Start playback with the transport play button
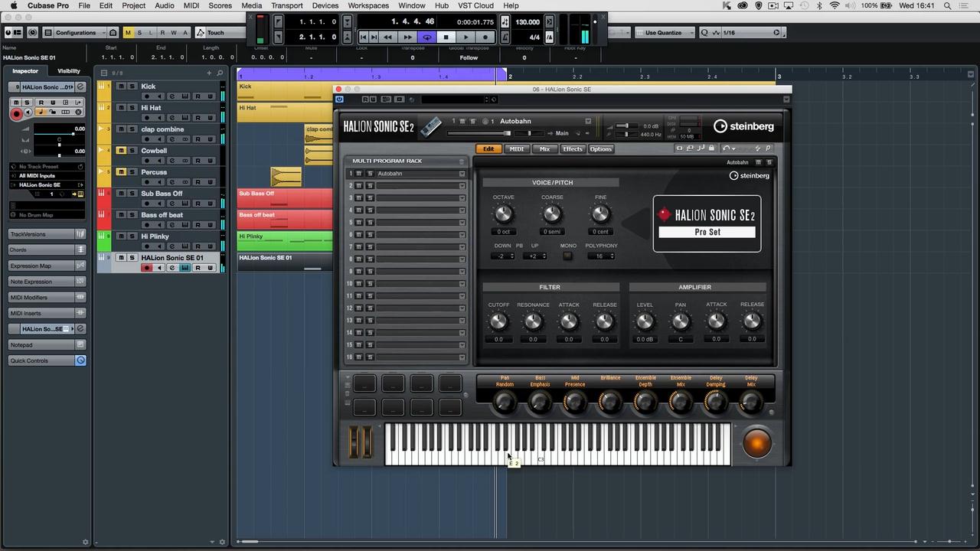 [465, 37]
